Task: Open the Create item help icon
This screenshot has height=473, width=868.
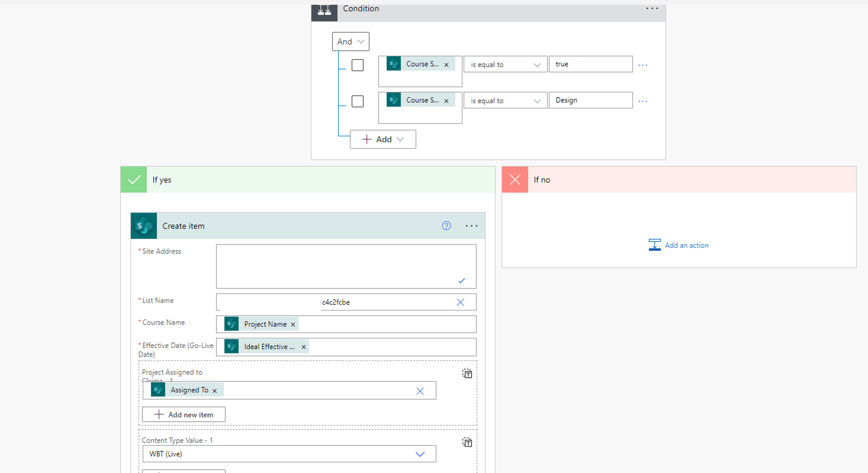Action: 446,225
